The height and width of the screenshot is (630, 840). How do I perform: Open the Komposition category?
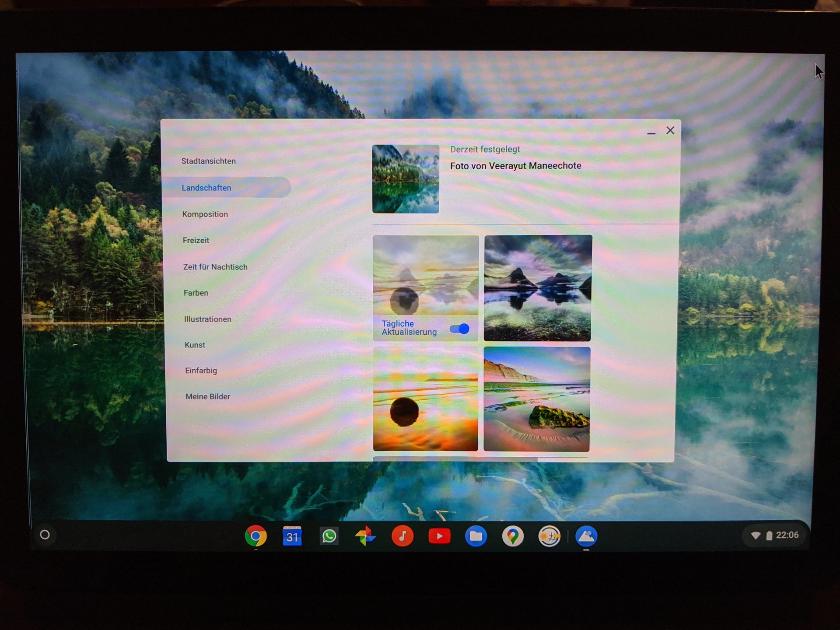point(205,214)
